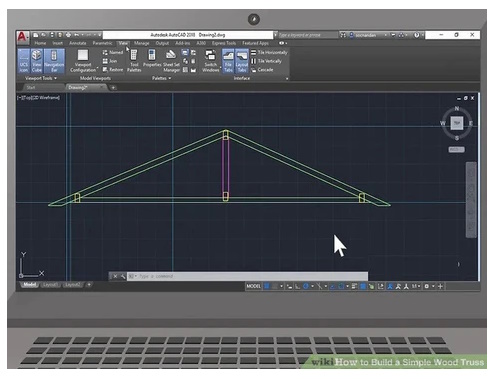
Task: Toggle the UCS Icon button
Action: coord(23,61)
